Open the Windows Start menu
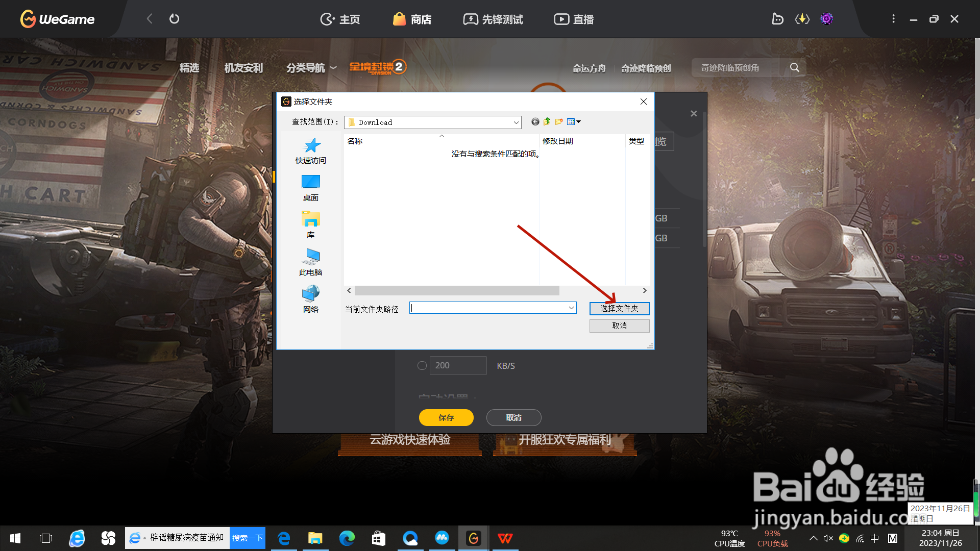The height and width of the screenshot is (551, 980). (x=15, y=538)
